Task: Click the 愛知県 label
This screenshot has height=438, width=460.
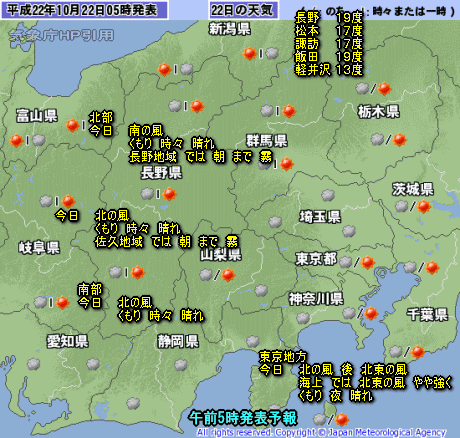Action: pos(67,341)
